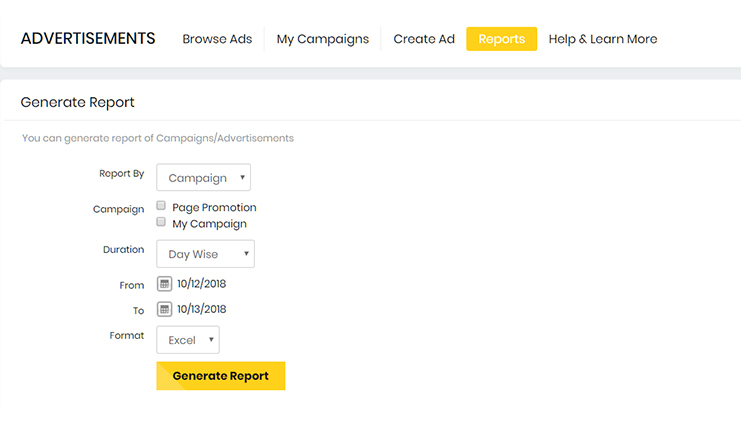Select the highlighted Reports tab
Viewport: 741px width, 440px height.
coord(501,39)
